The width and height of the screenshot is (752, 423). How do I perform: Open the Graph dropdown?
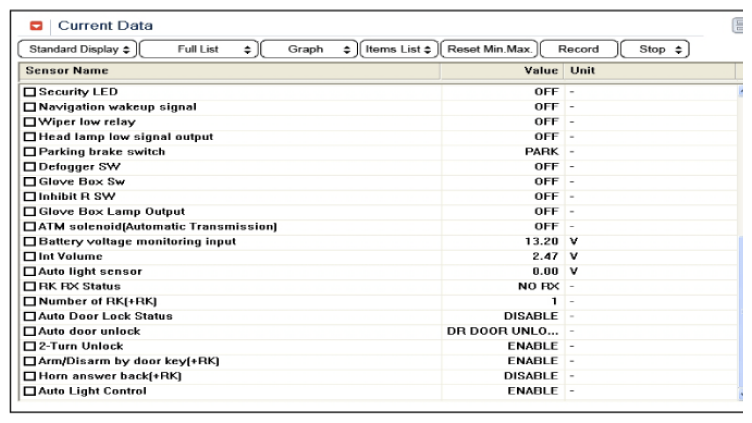309,49
